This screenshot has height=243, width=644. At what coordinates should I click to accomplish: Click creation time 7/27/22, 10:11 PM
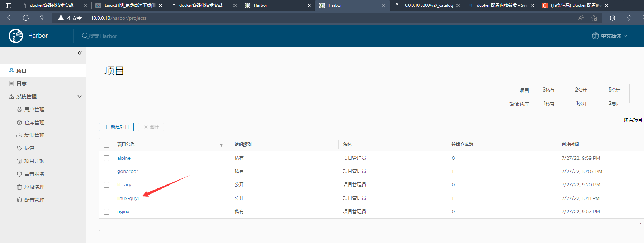(581, 198)
